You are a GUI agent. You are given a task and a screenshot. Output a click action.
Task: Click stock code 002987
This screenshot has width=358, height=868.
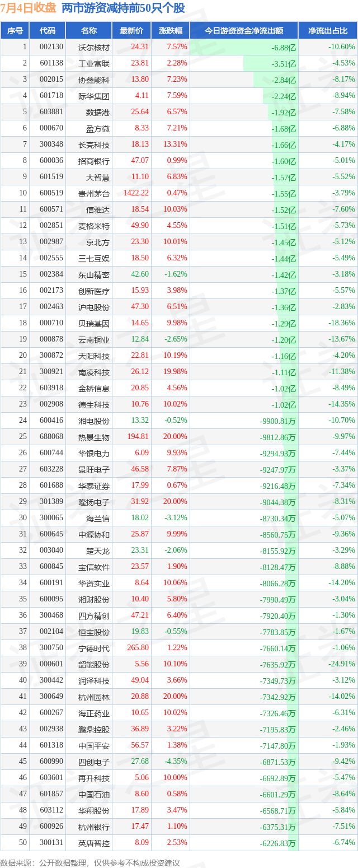point(51,242)
